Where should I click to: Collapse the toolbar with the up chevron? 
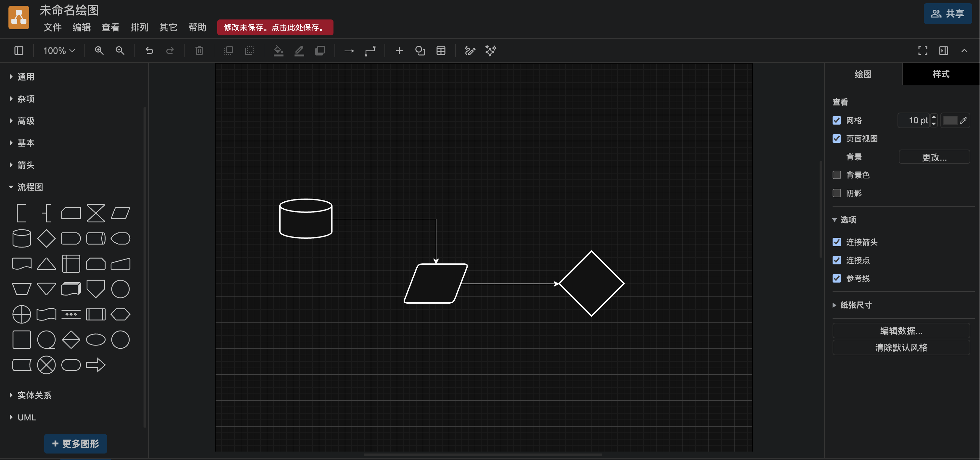tap(964, 51)
